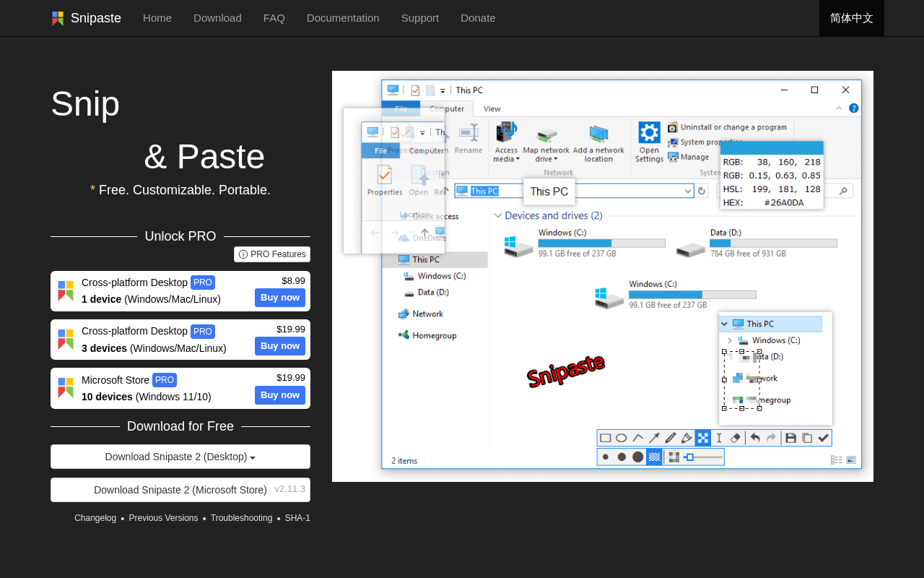Click the "Unlock PRO" heading text
The height and width of the screenshot is (578, 924).
180,236
